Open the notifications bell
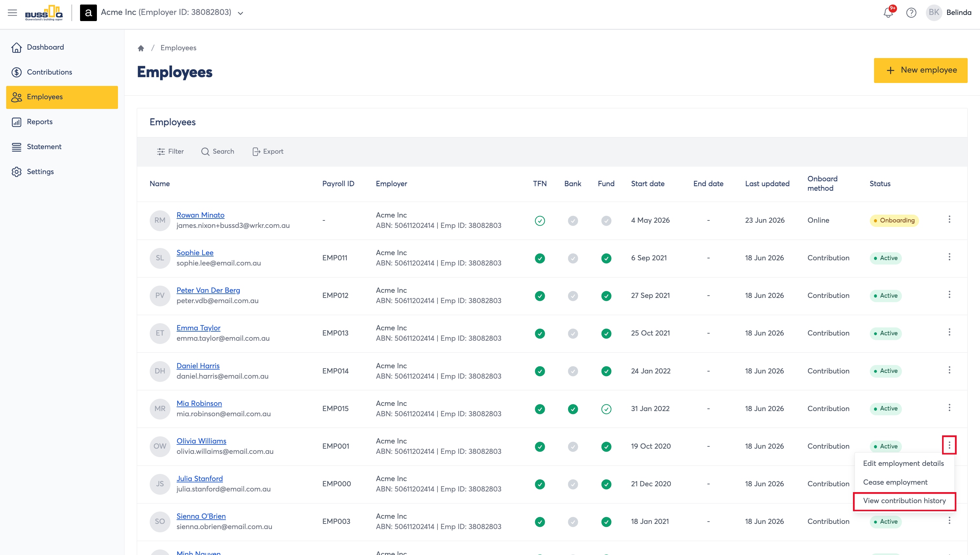980x555 pixels. pos(888,13)
